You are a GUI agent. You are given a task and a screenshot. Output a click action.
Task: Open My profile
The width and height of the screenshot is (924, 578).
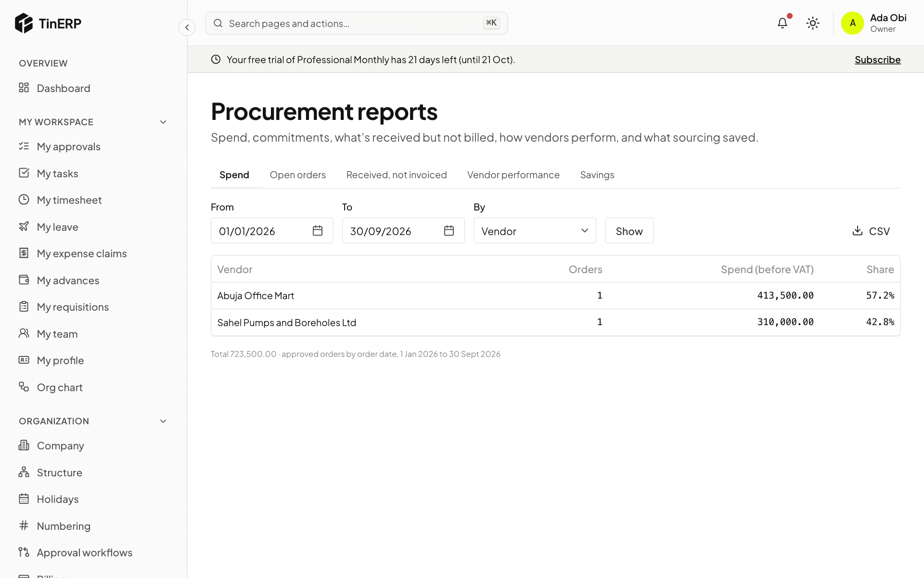pyautogui.click(x=60, y=360)
